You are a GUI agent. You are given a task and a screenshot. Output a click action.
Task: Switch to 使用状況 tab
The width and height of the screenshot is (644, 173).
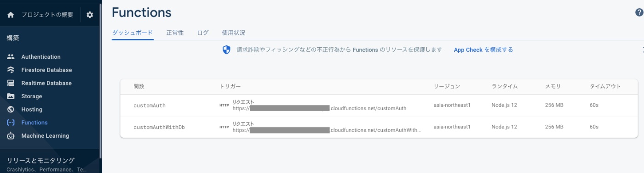click(234, 33)
